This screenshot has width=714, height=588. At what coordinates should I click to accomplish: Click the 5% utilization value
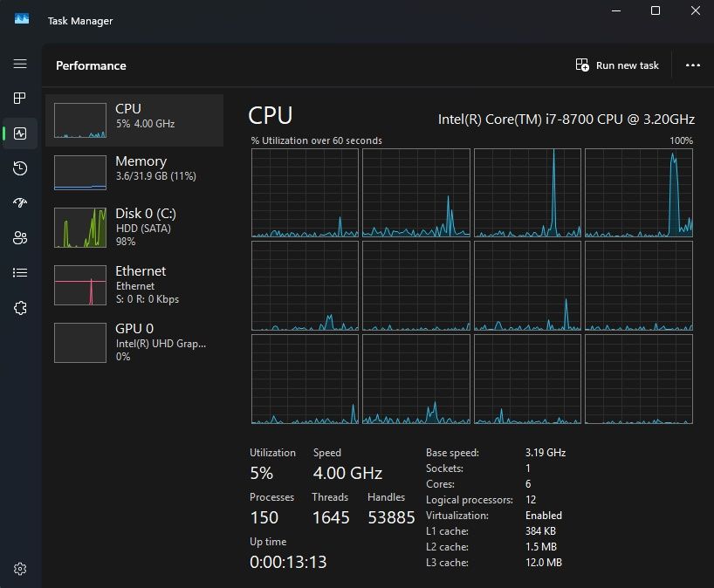tap(261, 473)
